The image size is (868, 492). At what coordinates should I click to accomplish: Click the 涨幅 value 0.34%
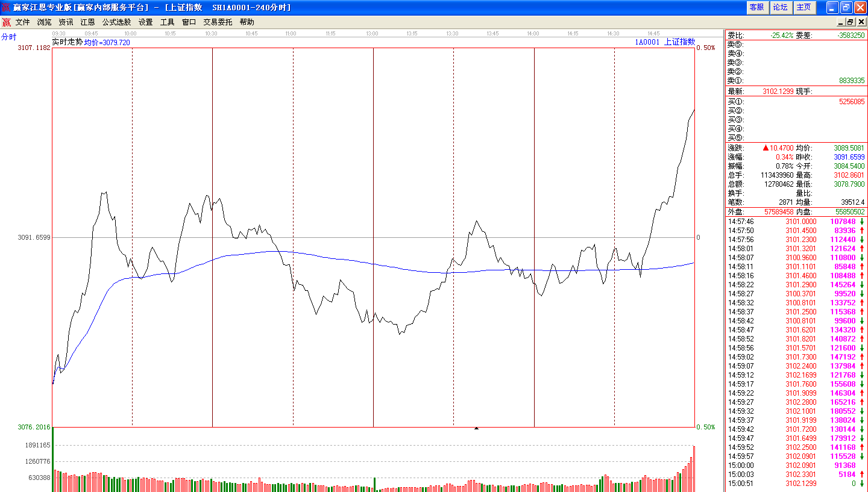(785, 157)
